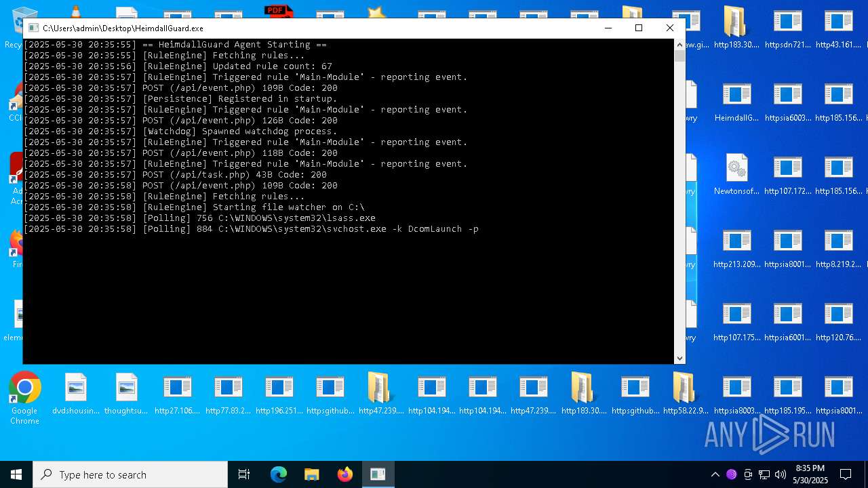Viewport: 868px width, 488px height.
Task: Click the console scrollbar down arrow
Action: [679, 359]
